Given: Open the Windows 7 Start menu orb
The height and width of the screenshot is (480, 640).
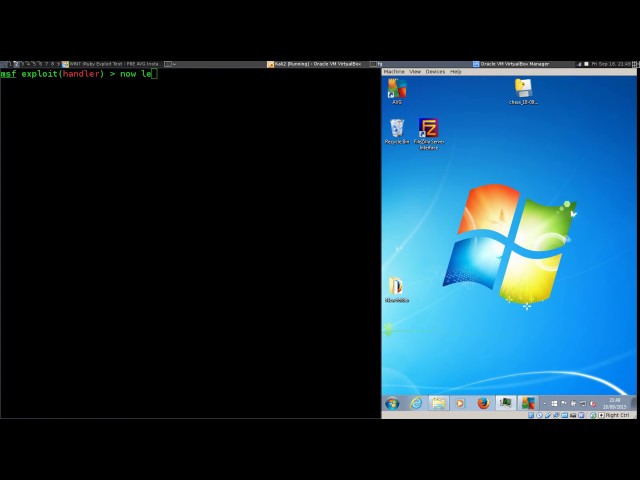Looking at the screenshot, I should point(392,404).
